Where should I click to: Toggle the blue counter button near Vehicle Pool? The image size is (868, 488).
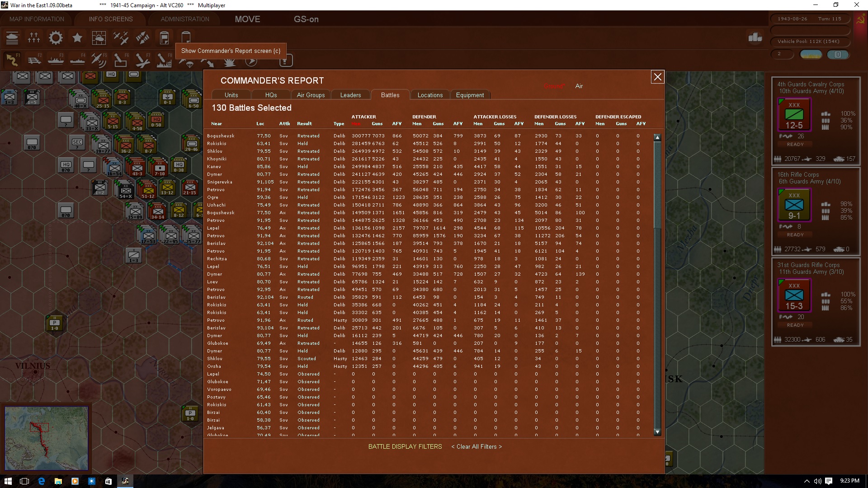click(838, 54)
